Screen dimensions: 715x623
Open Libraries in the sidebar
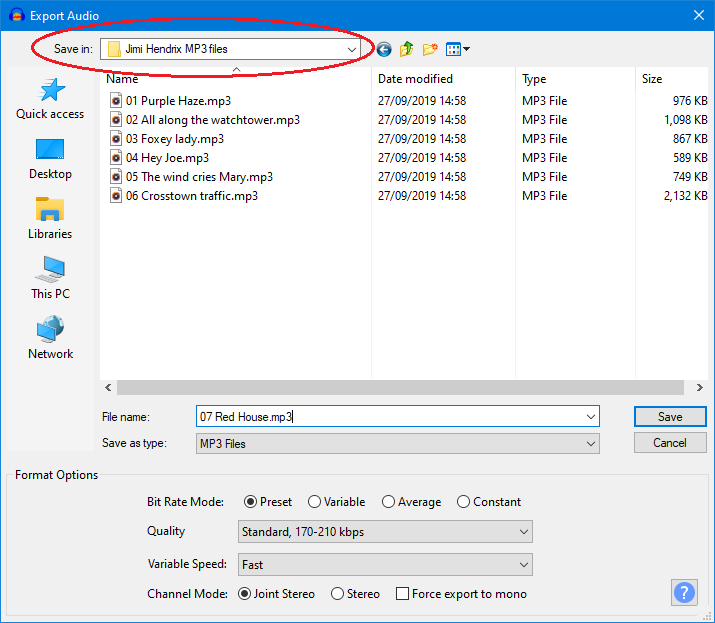pyautogui.click(x=50, y=220)
